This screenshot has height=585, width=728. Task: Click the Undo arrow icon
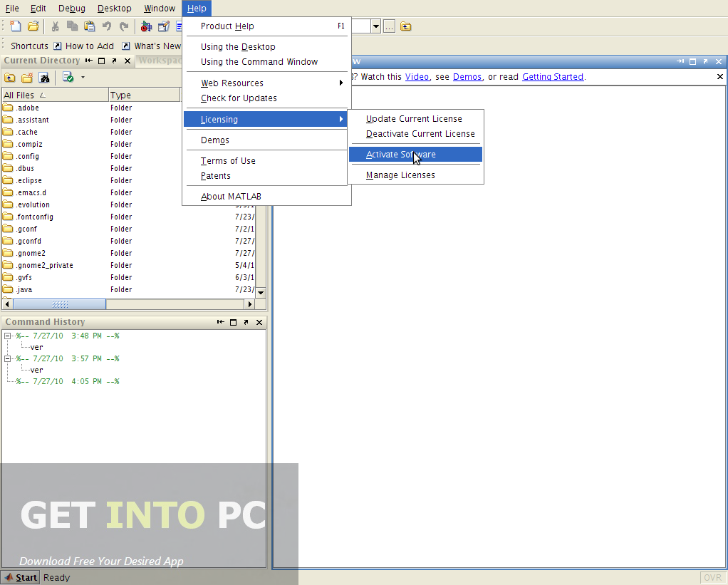point(107,26)
